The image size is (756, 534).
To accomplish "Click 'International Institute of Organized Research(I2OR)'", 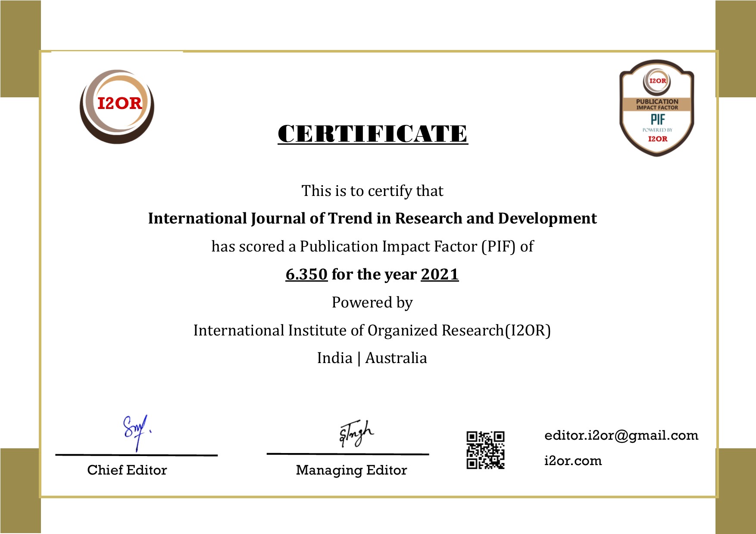I will point(372,330).
